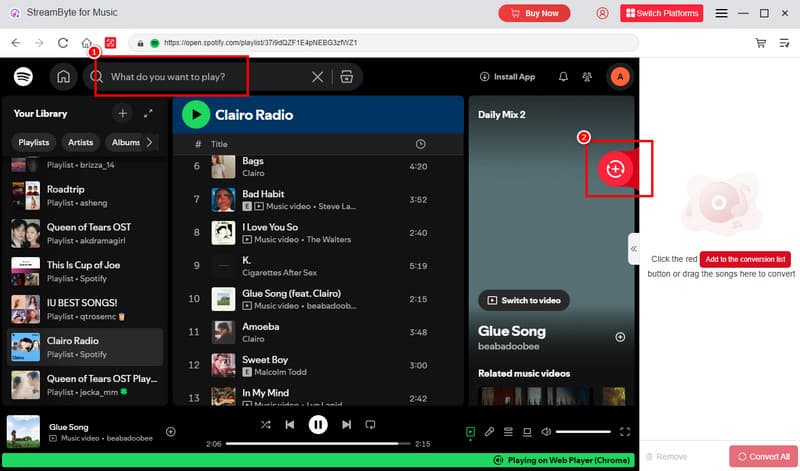
Task: Skip to the next track
Action: [x=346, y=425]
